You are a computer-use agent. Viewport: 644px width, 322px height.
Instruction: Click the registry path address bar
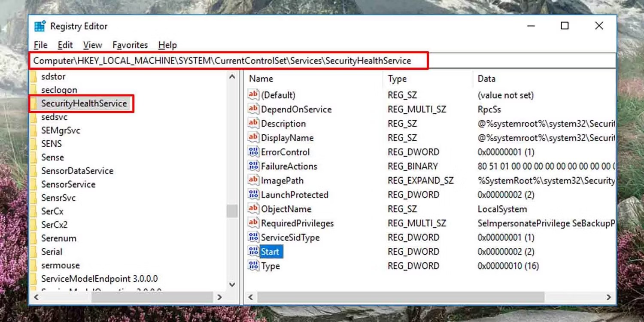[x=322, y=61]
